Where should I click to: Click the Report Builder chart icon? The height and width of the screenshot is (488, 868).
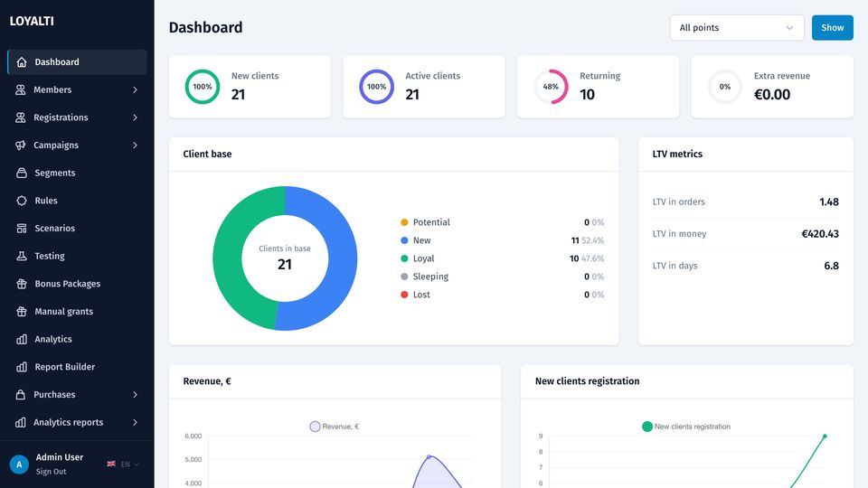click(22, 366)
